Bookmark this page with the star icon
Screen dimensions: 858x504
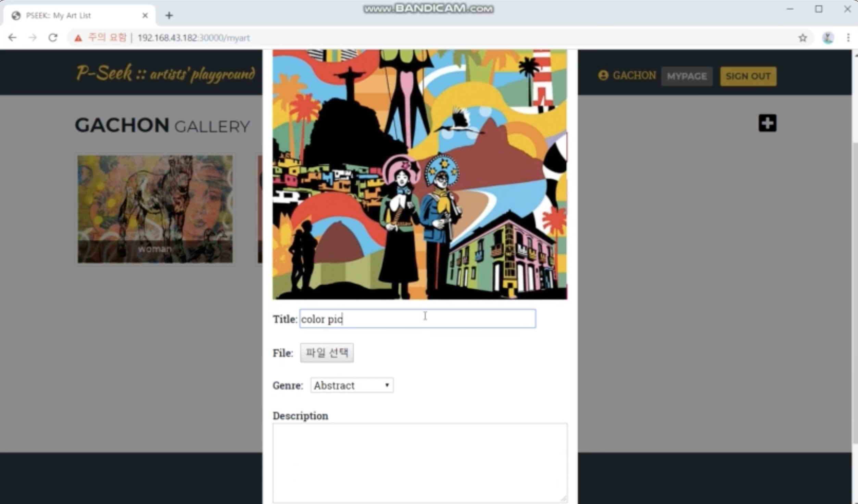pos(803,38)
